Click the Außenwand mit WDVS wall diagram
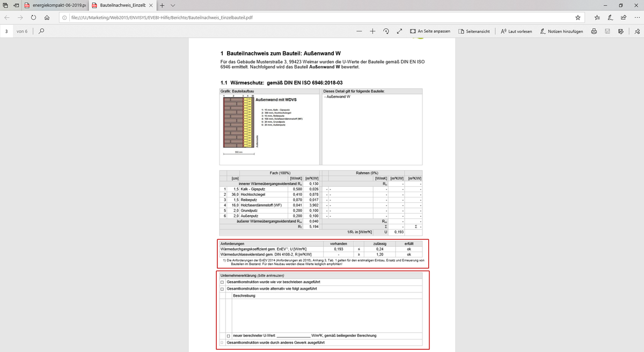 [x=238, y=122]
